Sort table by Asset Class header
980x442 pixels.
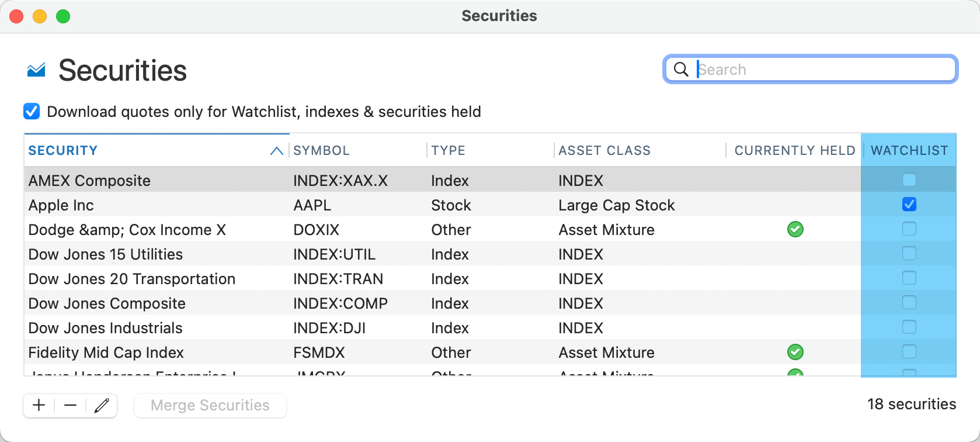coord(604,151)
